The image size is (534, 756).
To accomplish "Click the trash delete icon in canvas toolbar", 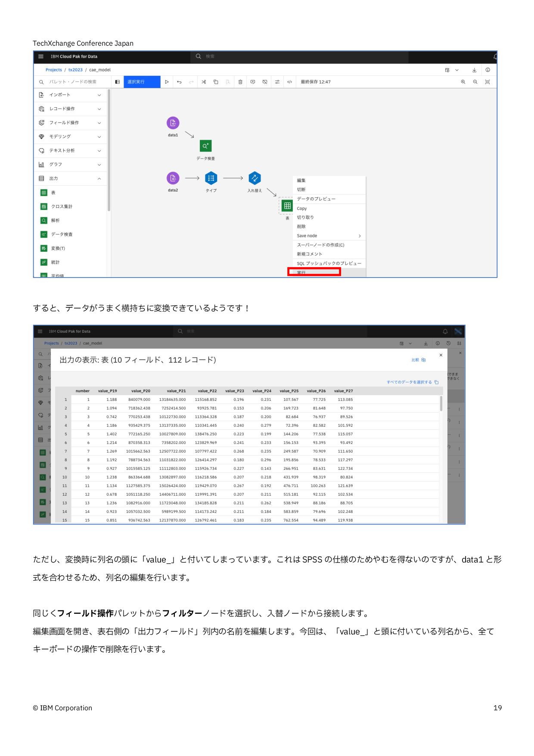I will [x=240, y=82].
